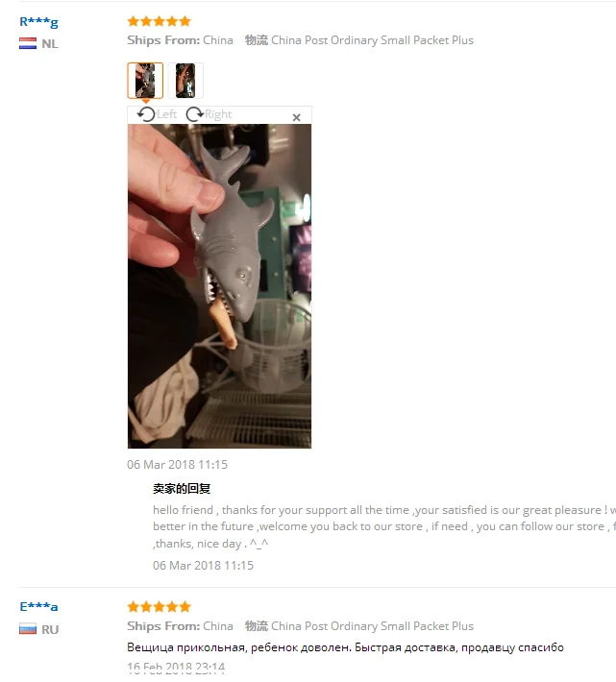Close the enlarged photo viewer
The width and height of the screenshot is (616, 682).
(x=297, y=117)
